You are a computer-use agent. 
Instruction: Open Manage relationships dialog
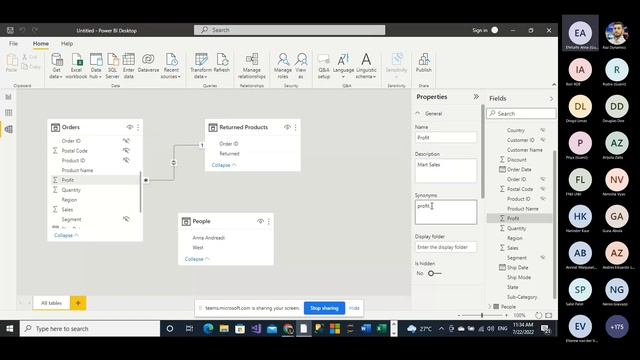pos(251,66)
